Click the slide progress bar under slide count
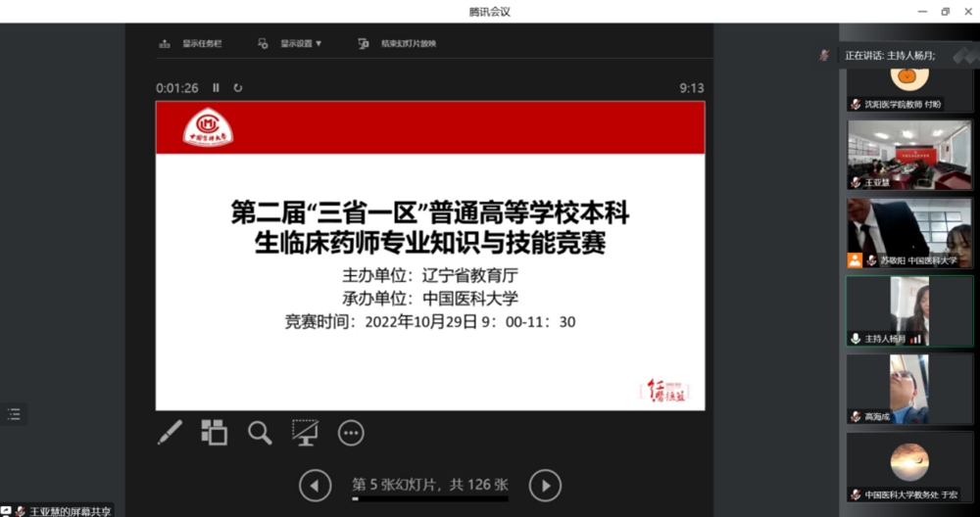Viewport: 980px width, 517px height. click(x=430, y=499)
